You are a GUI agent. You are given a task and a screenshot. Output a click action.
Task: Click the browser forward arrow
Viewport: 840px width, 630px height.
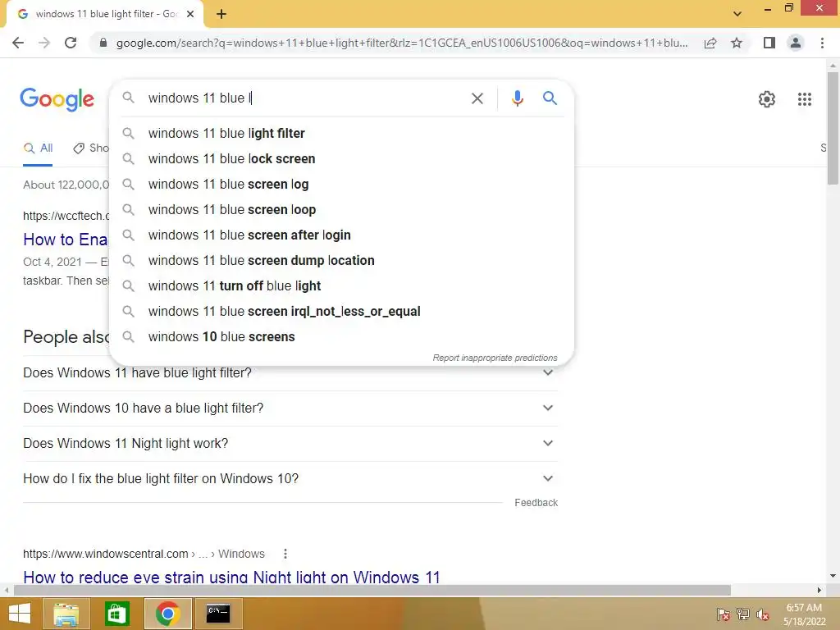pos(44,43)
